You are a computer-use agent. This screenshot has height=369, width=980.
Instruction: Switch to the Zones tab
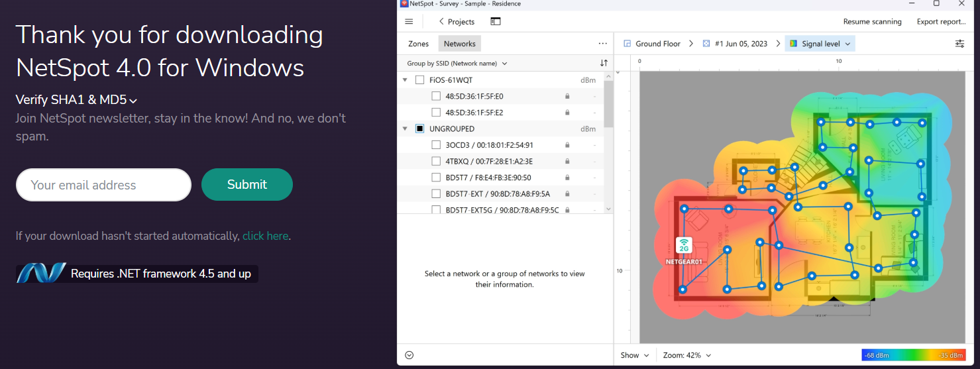[419, 44]
